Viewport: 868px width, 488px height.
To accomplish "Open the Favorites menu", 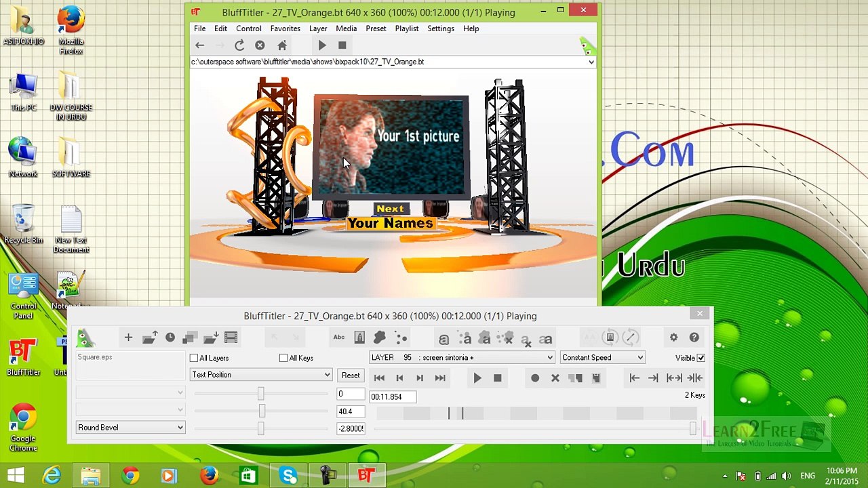I will pyautogui.click(x=285, y=28).
